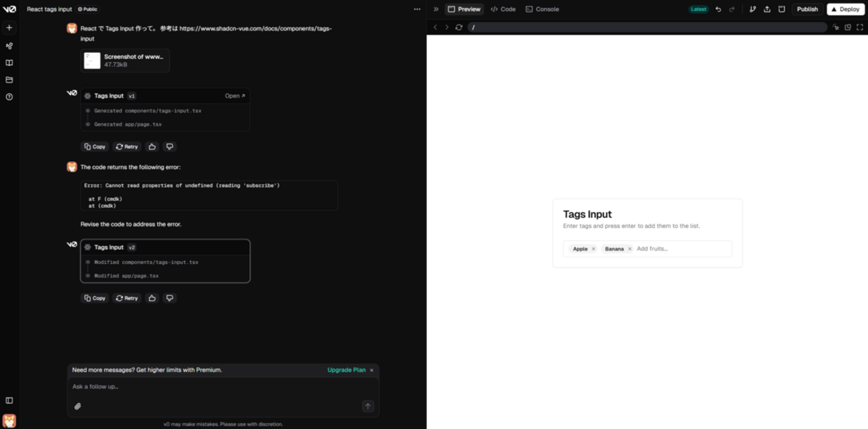
Task: Toggle the sidebar panel icon at bottom left
Action: click(x=9, y=400)
